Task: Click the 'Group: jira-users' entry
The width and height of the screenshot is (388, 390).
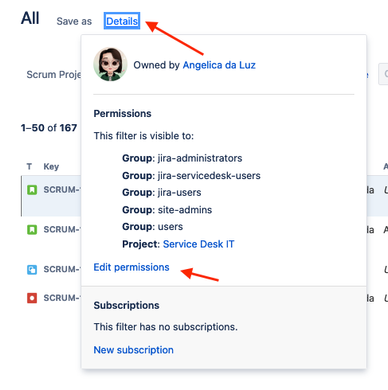Action: coord(162,192)
